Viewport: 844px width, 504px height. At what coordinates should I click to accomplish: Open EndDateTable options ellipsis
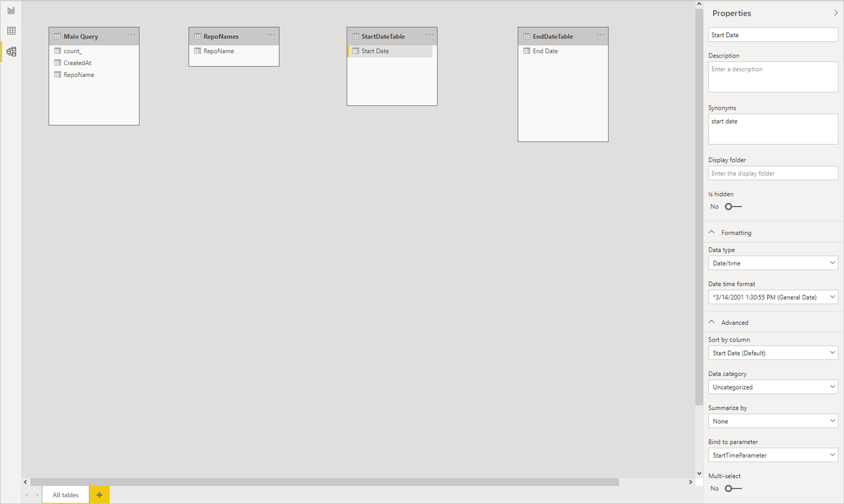[601, 35]
